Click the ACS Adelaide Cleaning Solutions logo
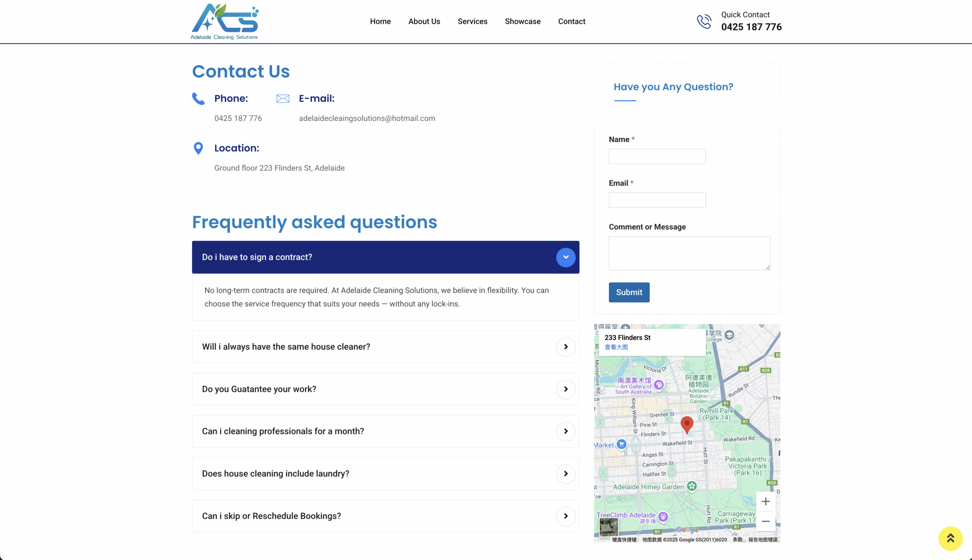The height and width of the screenshot is (560, 972). (224, 22)
